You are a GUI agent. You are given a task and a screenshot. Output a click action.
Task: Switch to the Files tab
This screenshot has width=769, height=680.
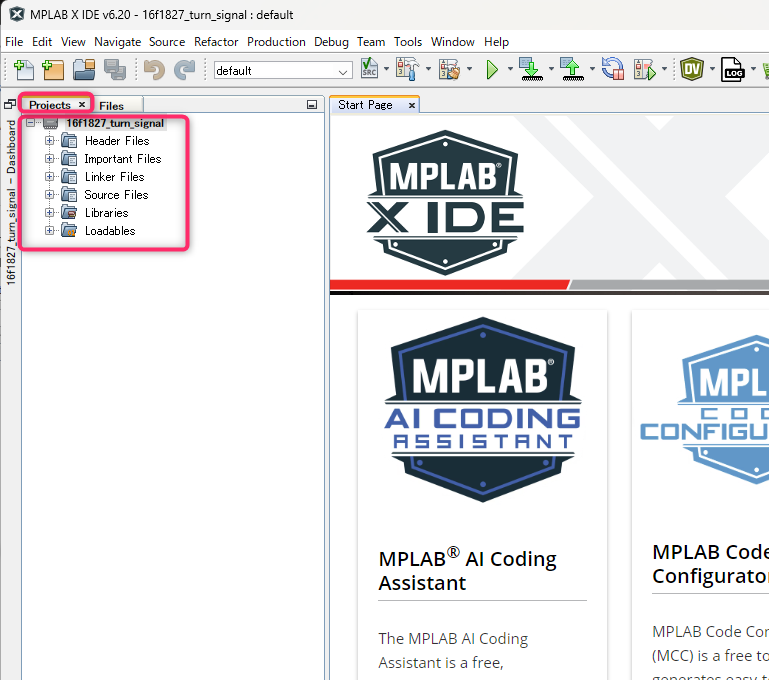[x=111, y=106]
